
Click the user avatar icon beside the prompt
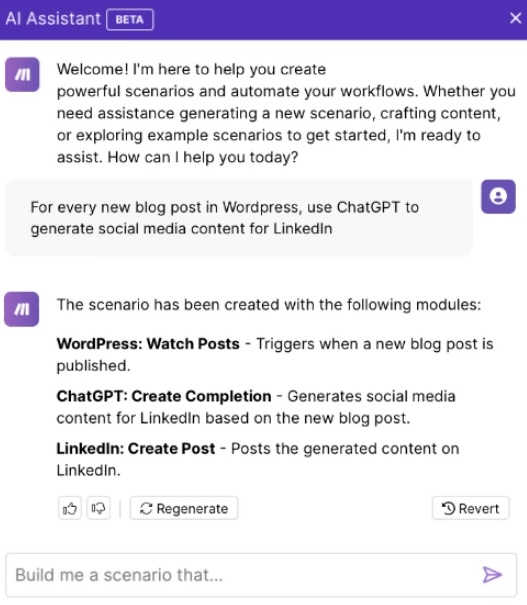pyautogui.click(x=498, y=196)
